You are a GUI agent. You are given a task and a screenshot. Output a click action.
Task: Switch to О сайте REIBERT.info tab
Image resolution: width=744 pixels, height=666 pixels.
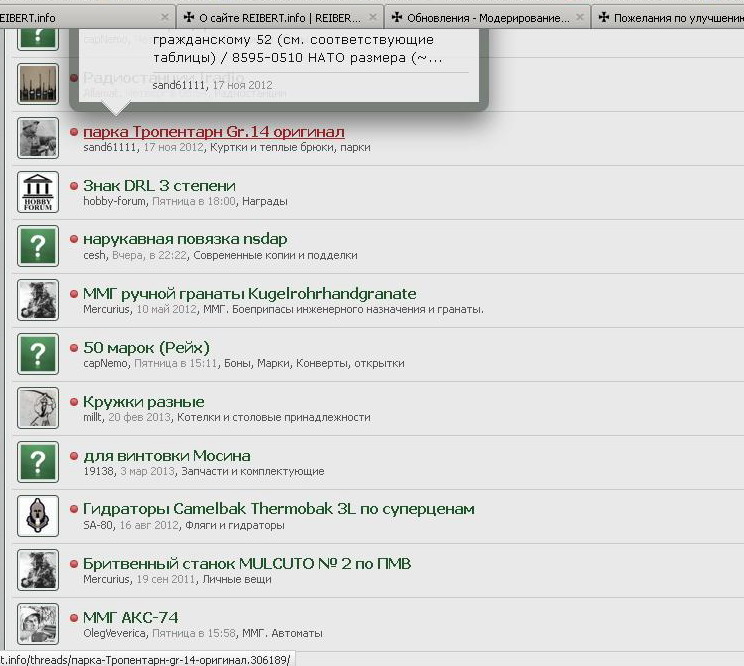279,18
